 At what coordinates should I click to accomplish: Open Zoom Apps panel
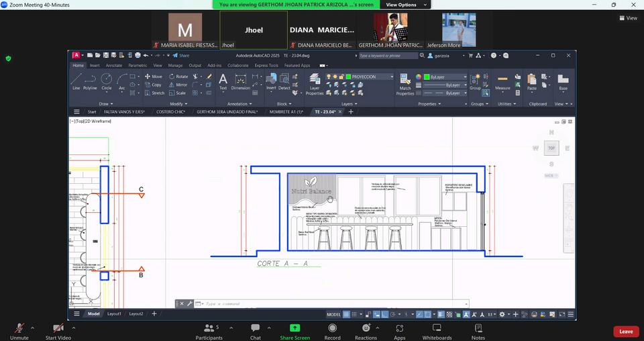400,332
